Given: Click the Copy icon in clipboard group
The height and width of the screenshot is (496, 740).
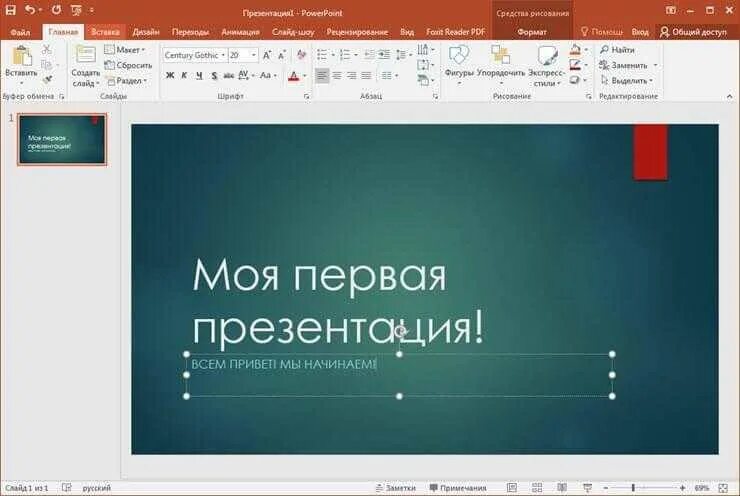Looking at the screenshot, I should (x=46, y=65).
